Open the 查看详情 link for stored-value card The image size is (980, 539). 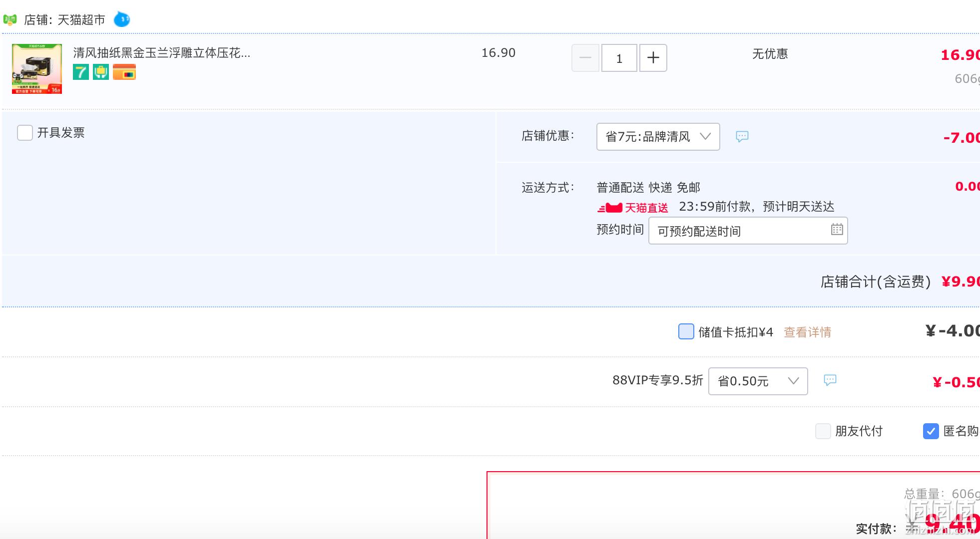808,332
